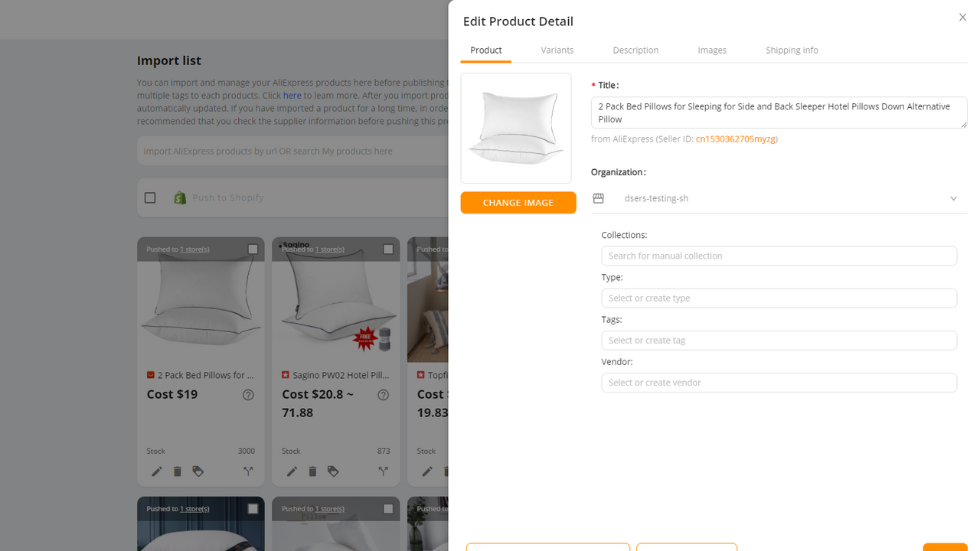Viewport: 980px width, 551px height.
Task: Click the tag icon on the Sagino PW02 card
Action: point(333,471)
